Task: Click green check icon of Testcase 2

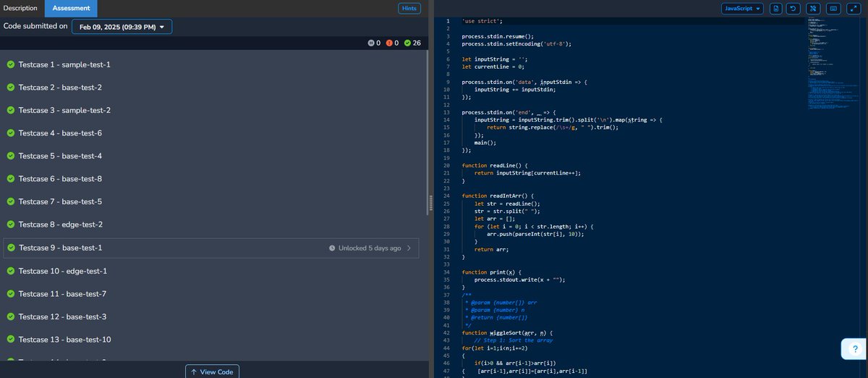Action: [x=11, y=88]
